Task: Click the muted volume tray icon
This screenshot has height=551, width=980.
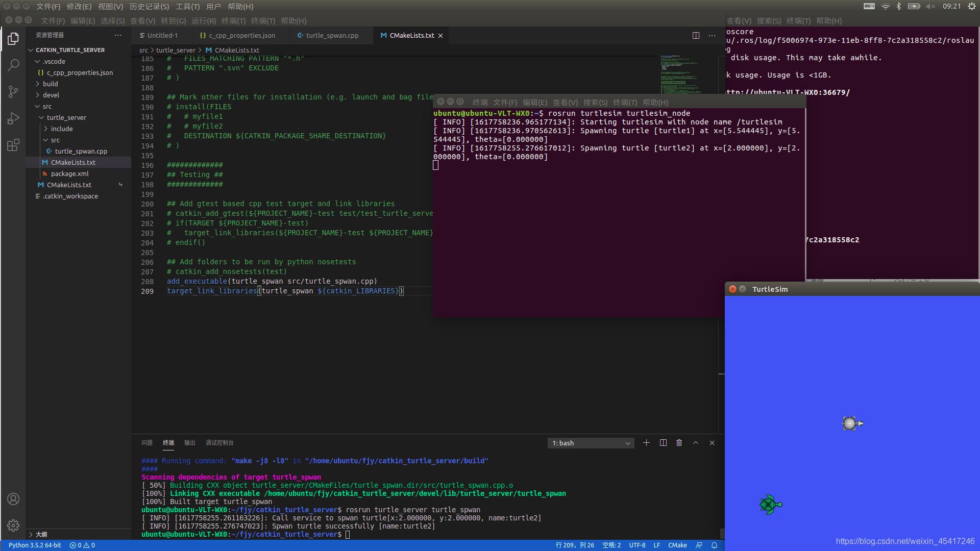Action: 930,6
